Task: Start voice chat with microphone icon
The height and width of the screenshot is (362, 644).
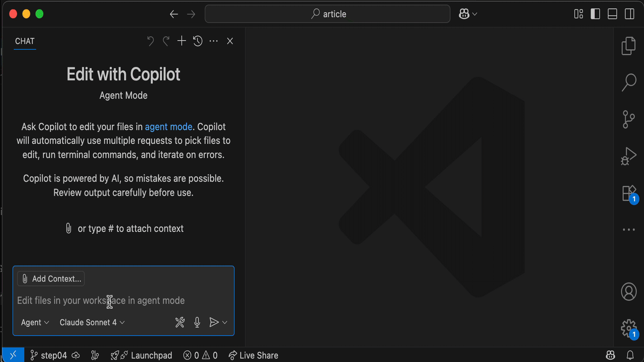Action: pos(197,322)
